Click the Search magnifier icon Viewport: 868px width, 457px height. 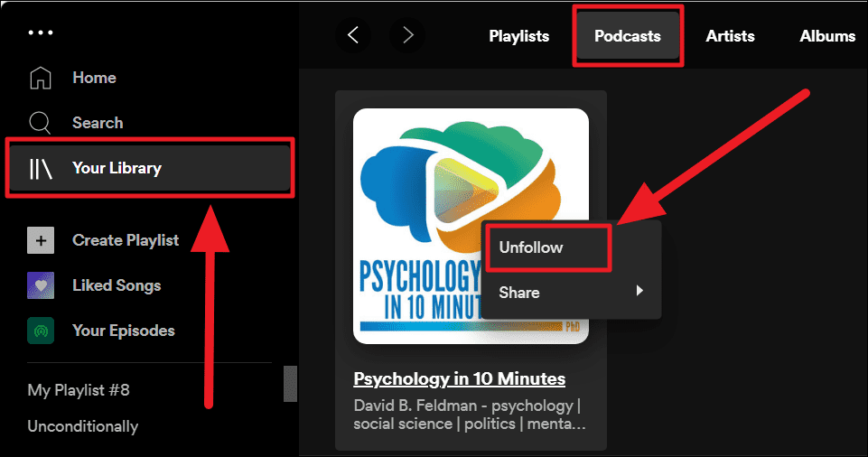(40, 123)
